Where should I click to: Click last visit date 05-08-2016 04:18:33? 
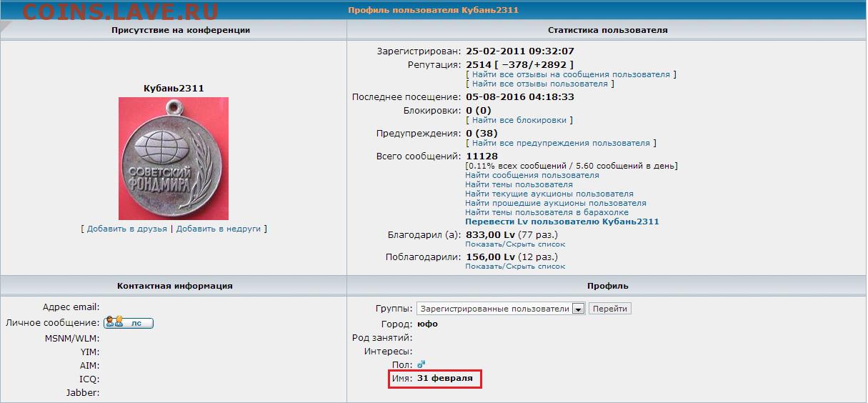[520, 96]
